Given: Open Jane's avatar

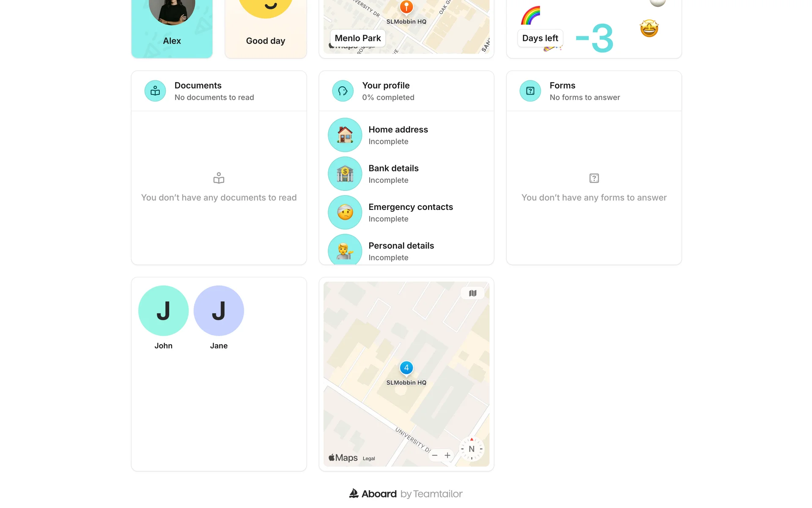Looking at the screenshot, I should pyautogui.click(x=219, y=311).
